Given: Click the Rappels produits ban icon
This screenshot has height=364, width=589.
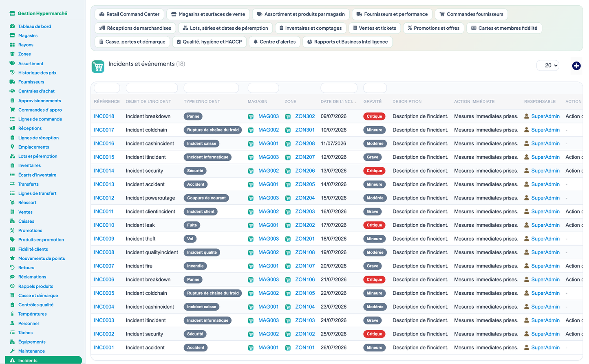Looking at the screenshot, I should pyautogui.click(x=12, y=286).
